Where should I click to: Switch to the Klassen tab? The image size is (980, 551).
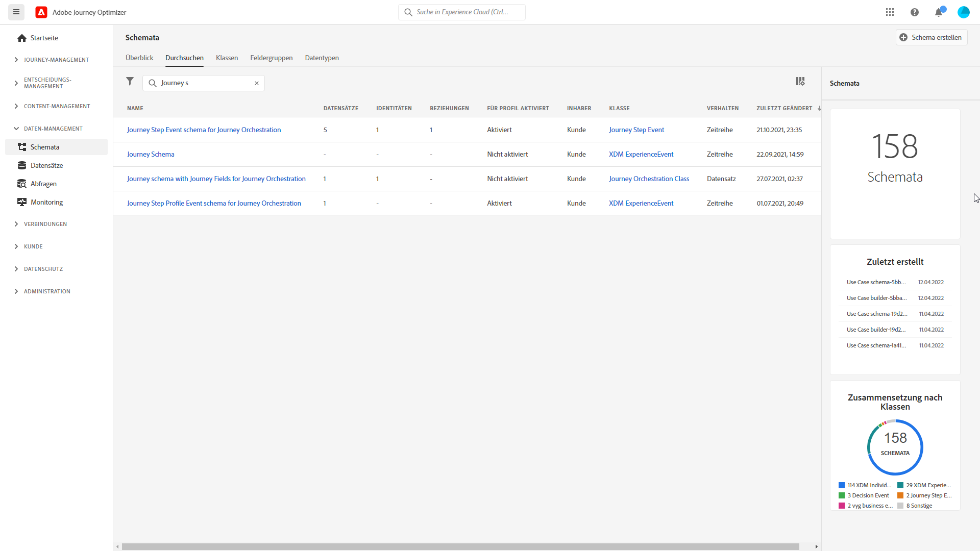(227, 58)
